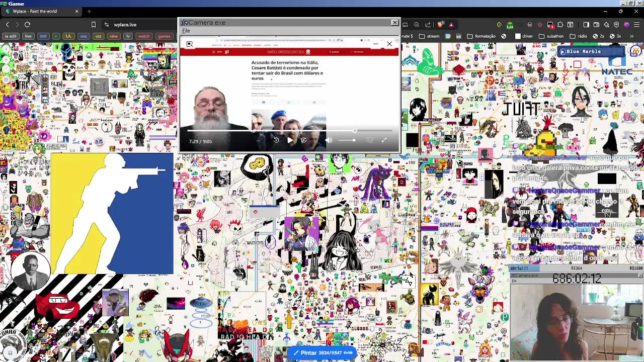
Task: Toggle video captions icon
Action: point(370,140)
